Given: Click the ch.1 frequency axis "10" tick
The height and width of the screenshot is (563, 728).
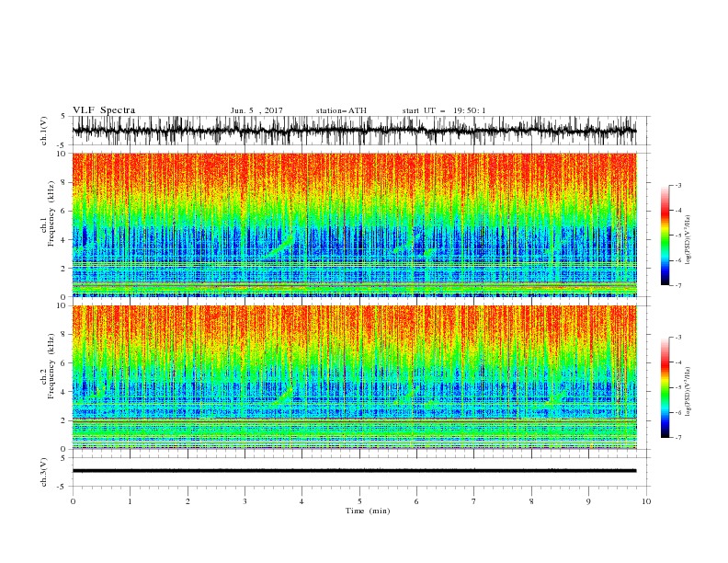Looking at the screenshot, I should click(62, 154).
